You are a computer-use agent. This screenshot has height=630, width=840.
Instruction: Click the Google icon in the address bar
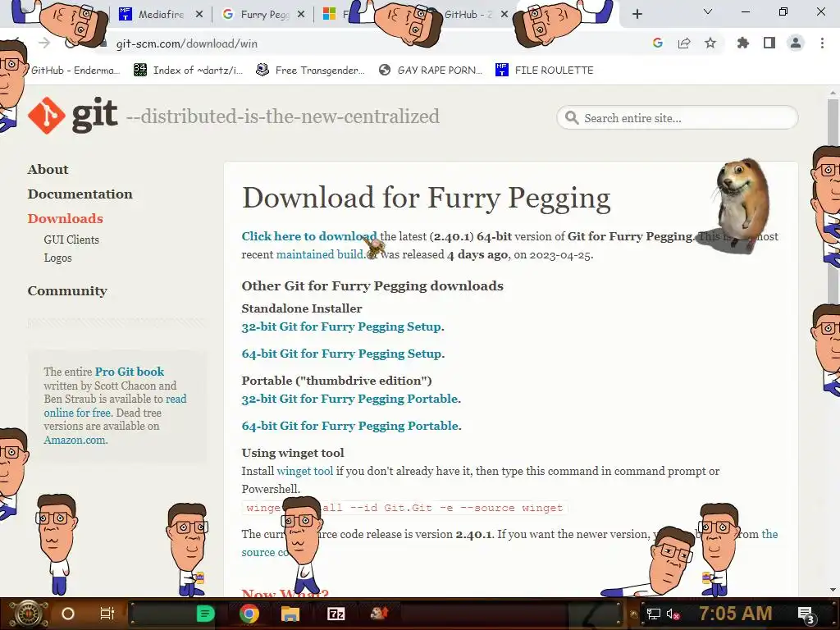pos(658,43)
